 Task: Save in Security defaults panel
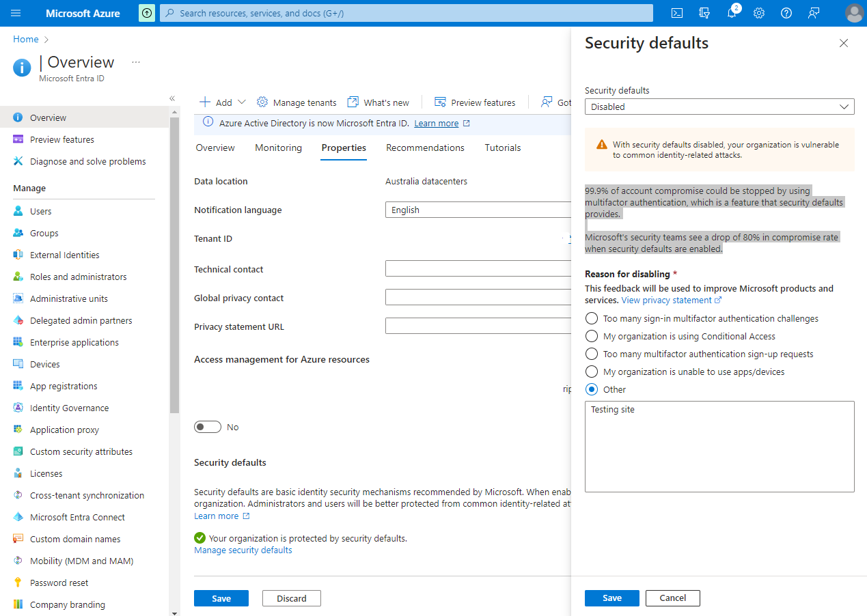(612, 598)
